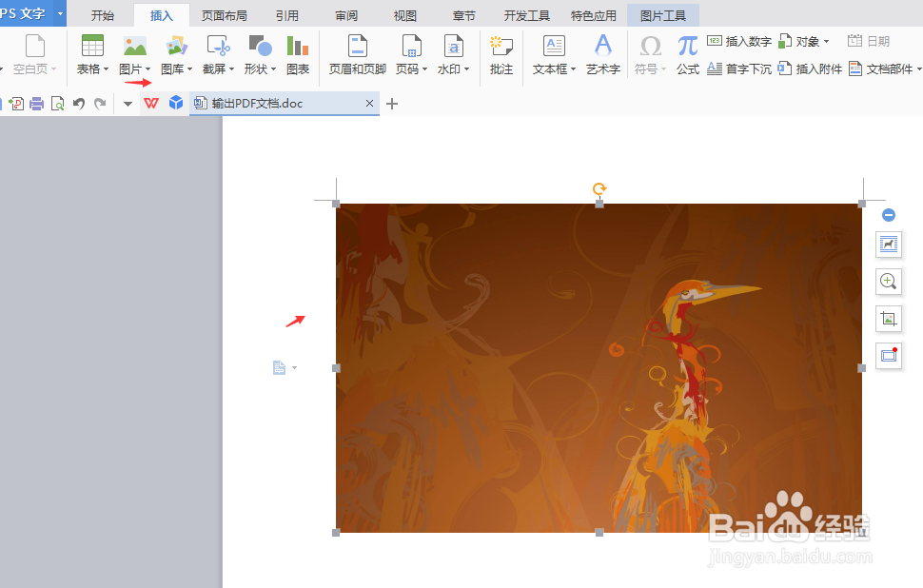Open the quick access toolbar dropdown arrow
This screenshot has height=588, width=923.
pos(128,104)
